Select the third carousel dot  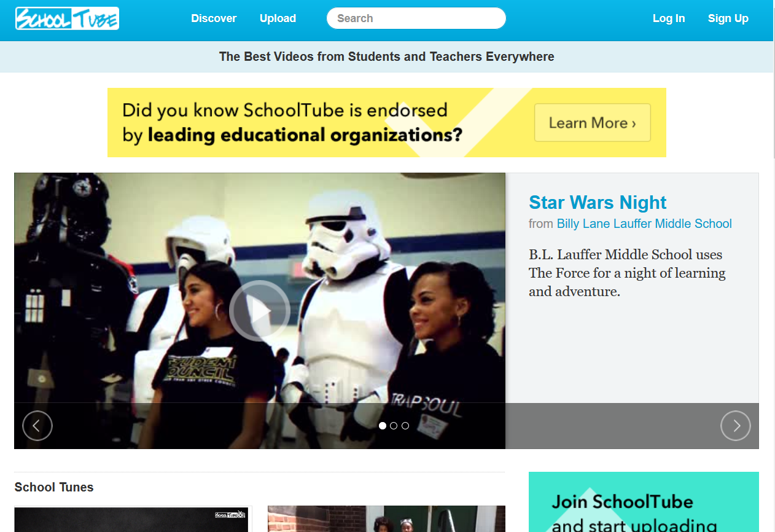[x=405, y=426]
